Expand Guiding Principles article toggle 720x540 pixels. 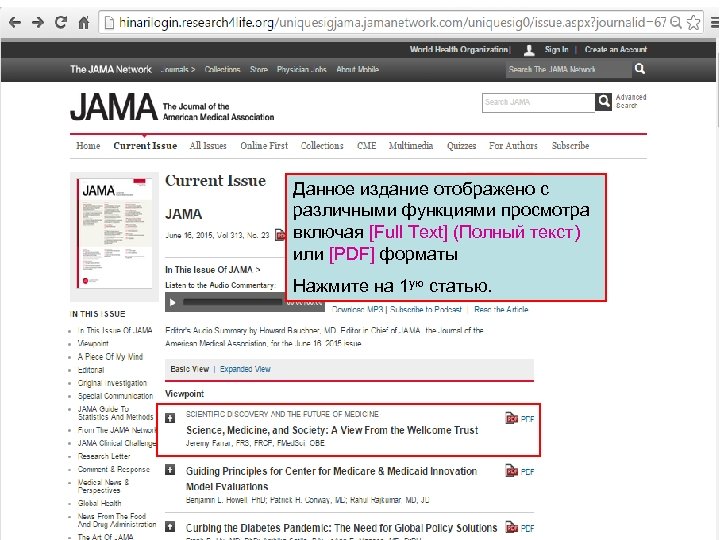tap(170, 470)
